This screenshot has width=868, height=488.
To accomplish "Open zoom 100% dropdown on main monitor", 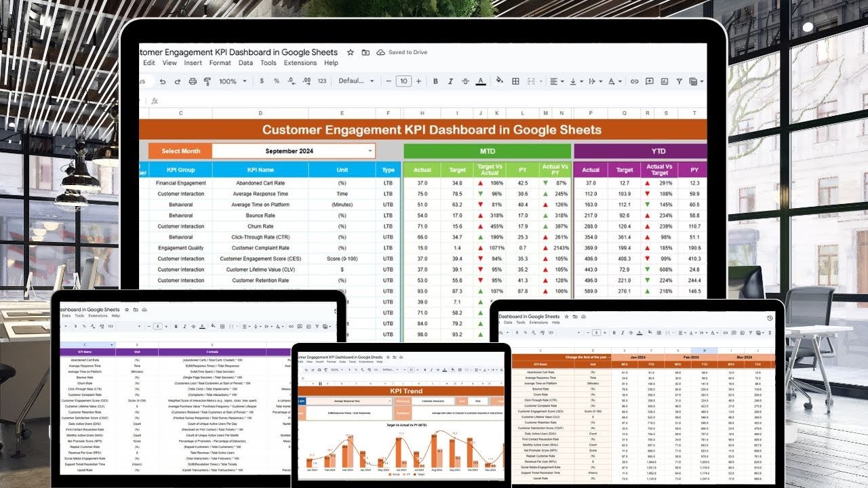I will [x=233, y=81].
